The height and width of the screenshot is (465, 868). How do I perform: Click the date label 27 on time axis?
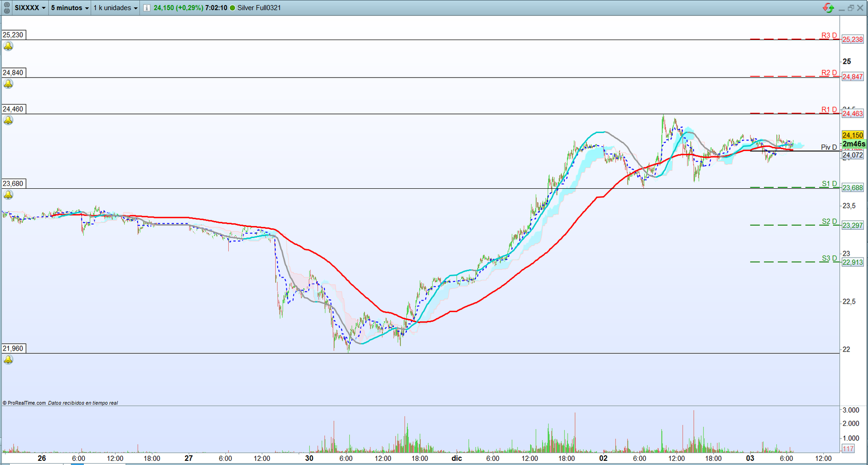pyautogui.click(x=188, y=458)
